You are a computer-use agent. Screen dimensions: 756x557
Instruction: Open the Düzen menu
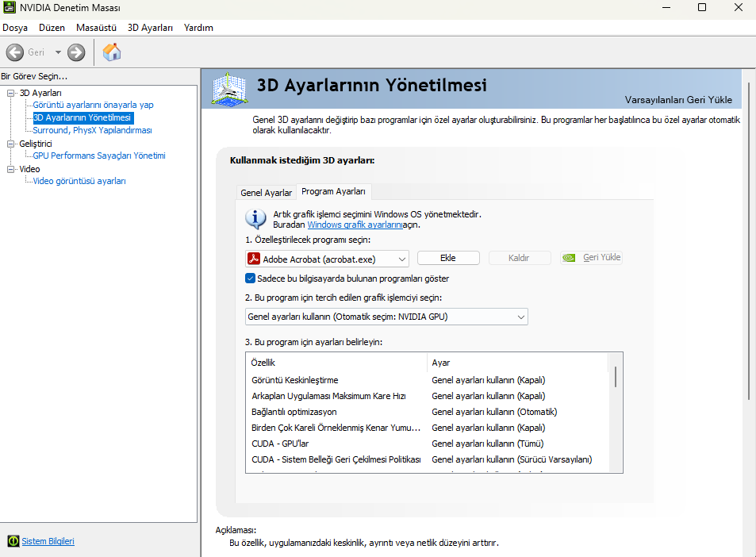[52, 28]
